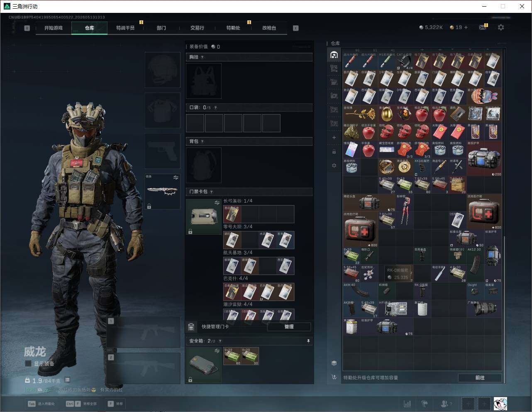Add premium currency with the plus next to 19
This screenshot has height=412, width=532.
tap(466, 27)
